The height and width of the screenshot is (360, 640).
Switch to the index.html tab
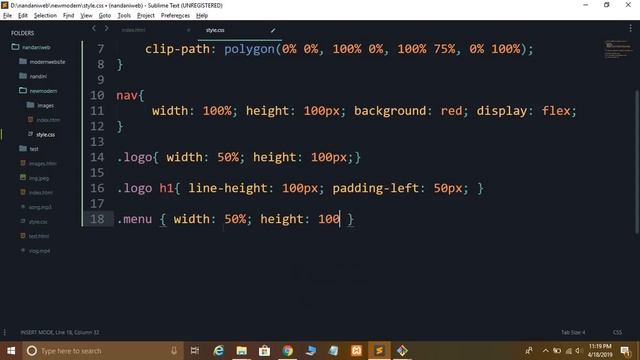pos(133,30)
